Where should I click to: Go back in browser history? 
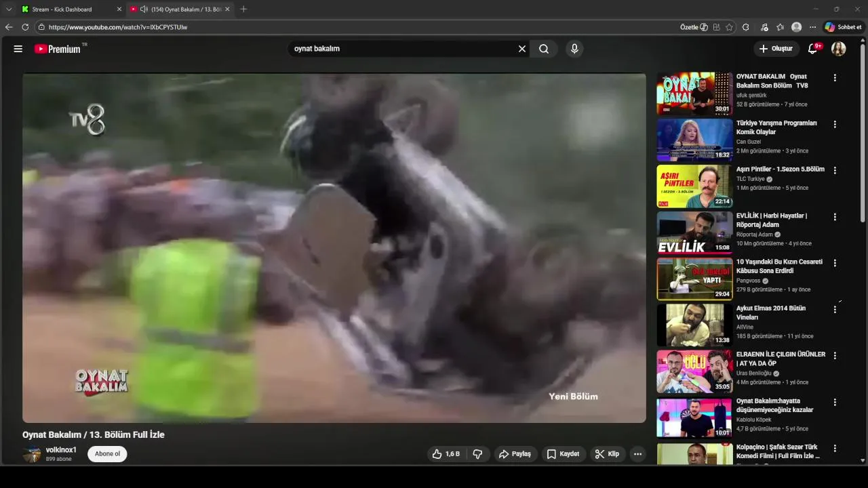(9, 27)
